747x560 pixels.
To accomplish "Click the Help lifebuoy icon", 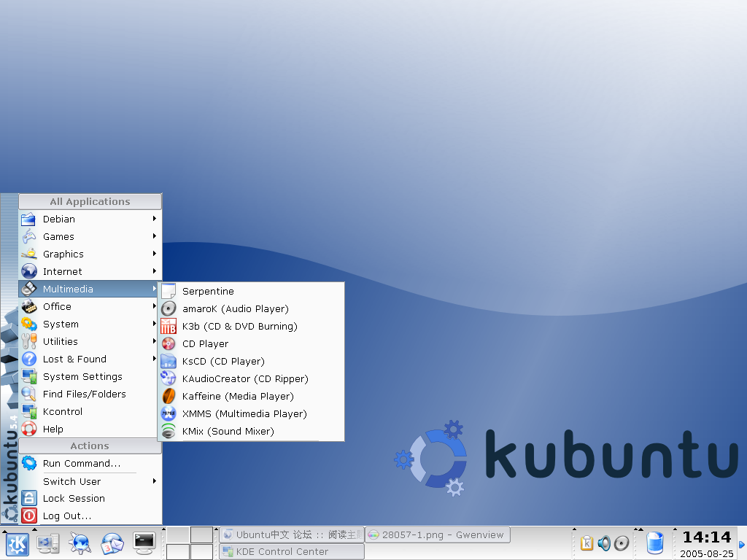I will pos(29,429).
